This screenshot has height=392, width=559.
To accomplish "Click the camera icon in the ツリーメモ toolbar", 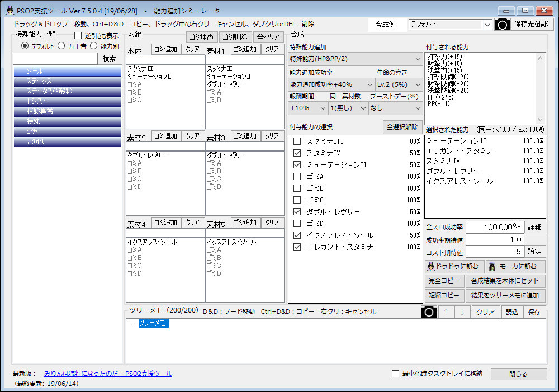I will (429, 312).
